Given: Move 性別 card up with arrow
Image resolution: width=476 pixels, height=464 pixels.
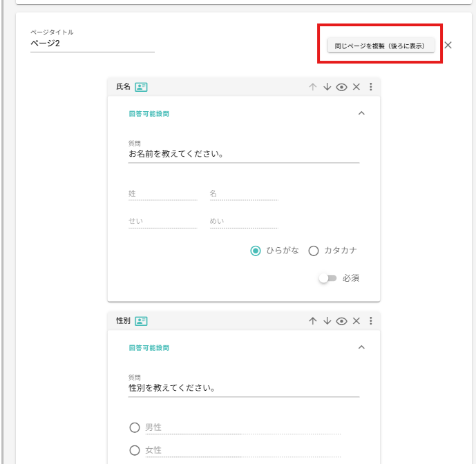Looking at the screenshot, I should click(x=312, y=321).
